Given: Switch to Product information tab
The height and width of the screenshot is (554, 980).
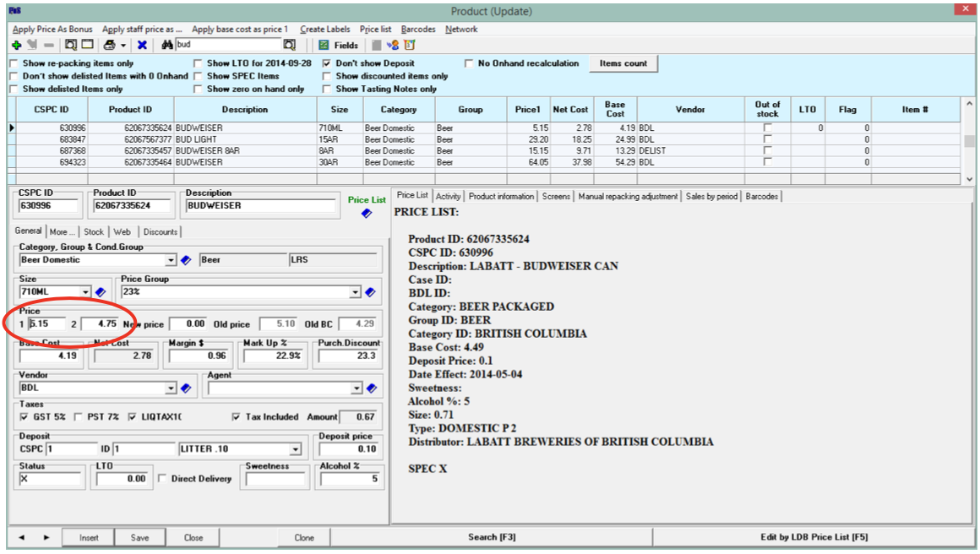Looking at the screenshot, I should [501, 196].
